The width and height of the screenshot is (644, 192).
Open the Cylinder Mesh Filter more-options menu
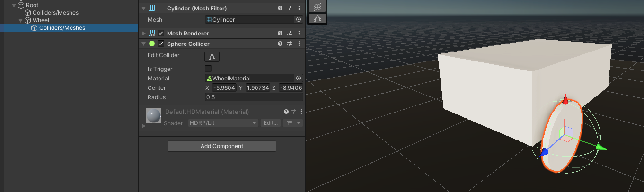pos(299,9)
